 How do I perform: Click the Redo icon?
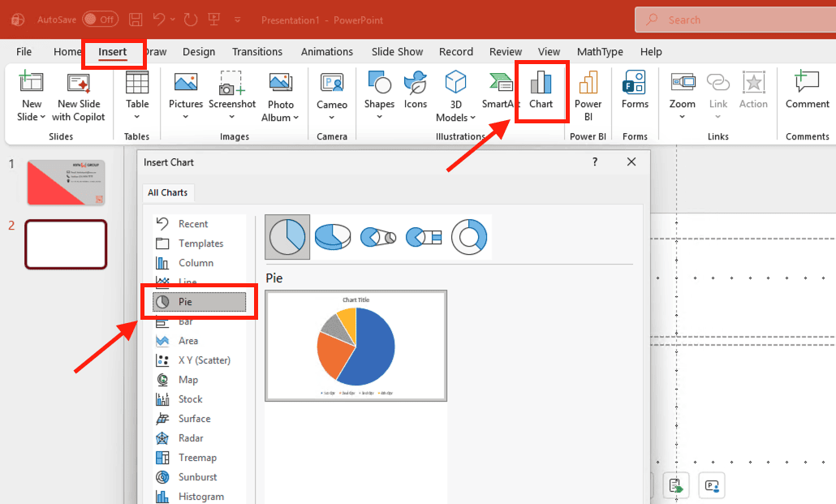tap(191, 19)
